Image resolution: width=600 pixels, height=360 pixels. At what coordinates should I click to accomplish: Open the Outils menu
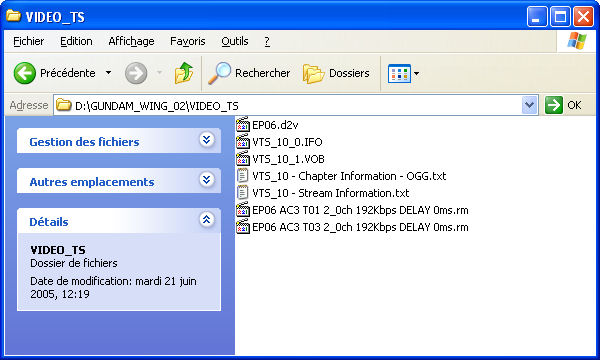[x=235, y=41]
